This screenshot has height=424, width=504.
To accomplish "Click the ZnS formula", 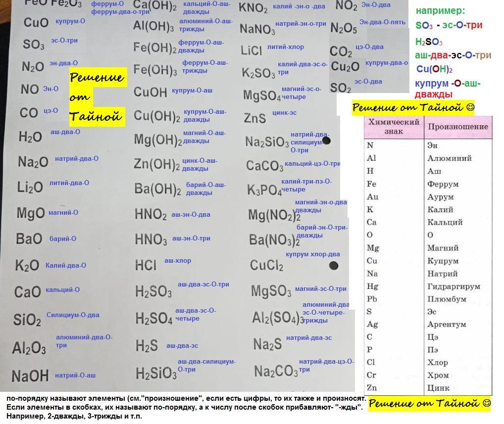I will (255, 118).
